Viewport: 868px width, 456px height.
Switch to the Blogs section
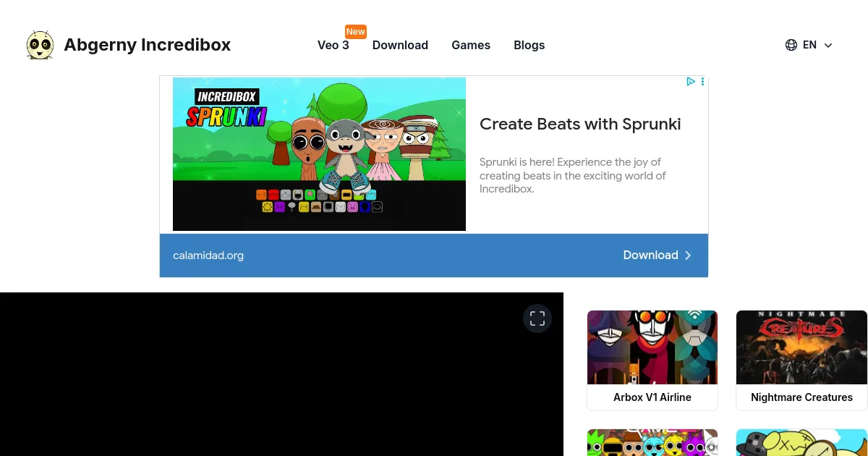529,45
